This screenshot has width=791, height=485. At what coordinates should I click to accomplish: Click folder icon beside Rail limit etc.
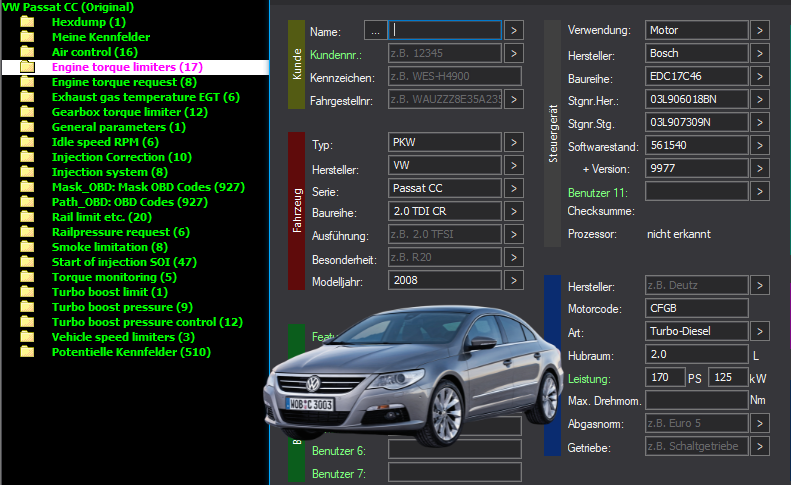(27, 217)
